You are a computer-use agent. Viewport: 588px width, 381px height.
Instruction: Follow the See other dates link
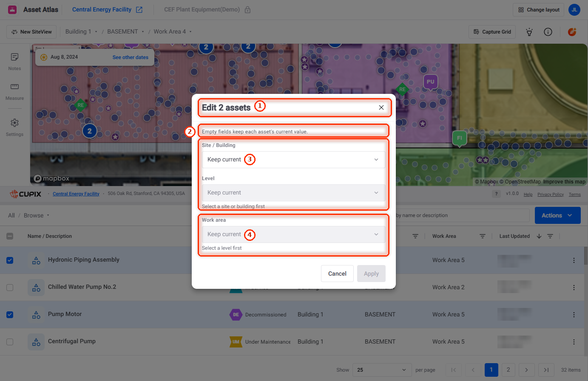point(131,57)
